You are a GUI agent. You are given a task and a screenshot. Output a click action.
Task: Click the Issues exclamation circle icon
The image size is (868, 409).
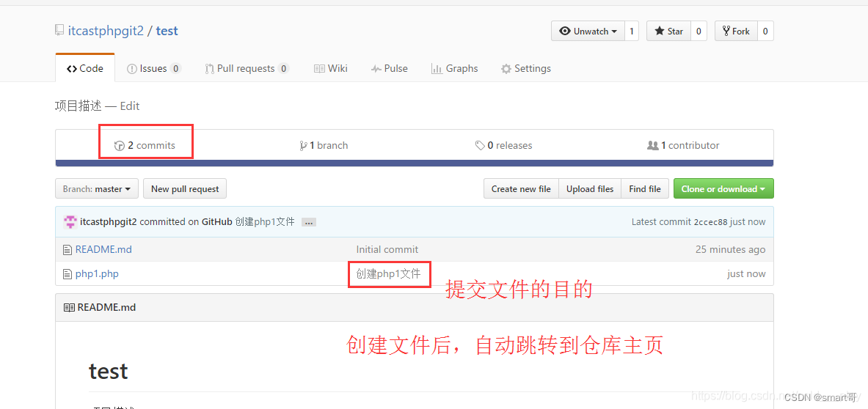tap(132, 69)
